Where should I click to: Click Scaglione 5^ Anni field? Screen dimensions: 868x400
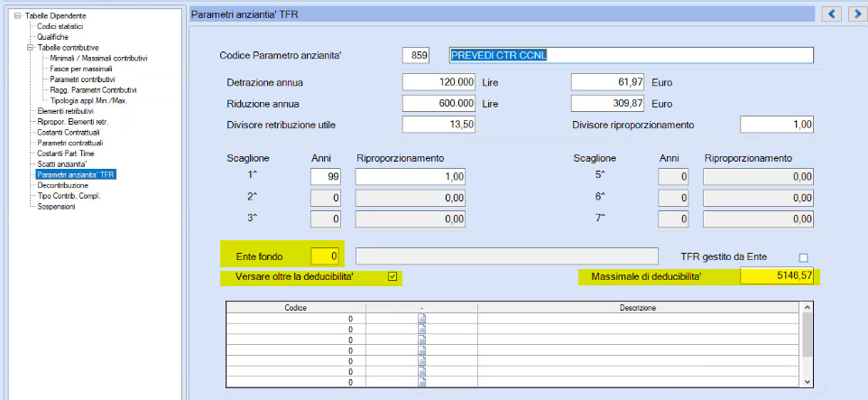coord(673,177)
